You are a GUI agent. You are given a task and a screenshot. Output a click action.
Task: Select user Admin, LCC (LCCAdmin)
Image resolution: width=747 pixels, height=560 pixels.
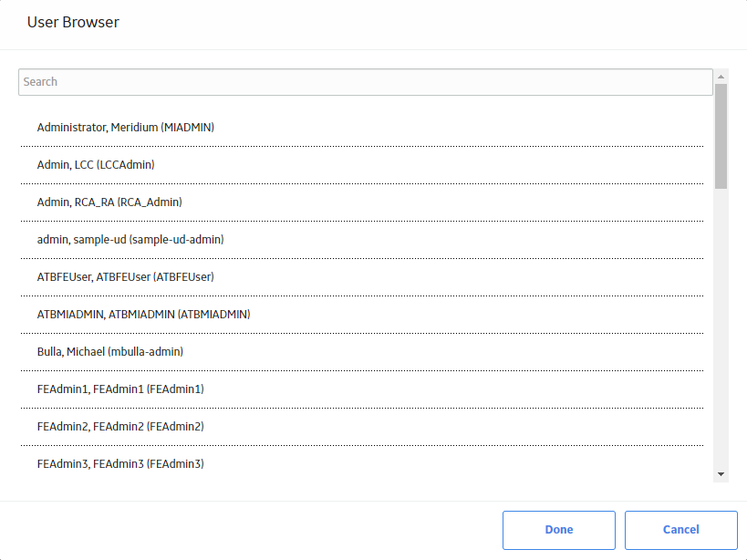(x=362, y=165)
